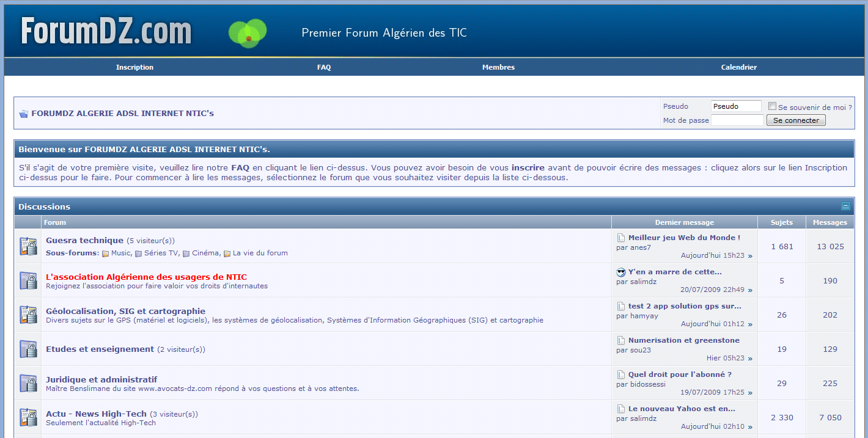
Task: View profile of user hamyay
Action: pos(644,316)
